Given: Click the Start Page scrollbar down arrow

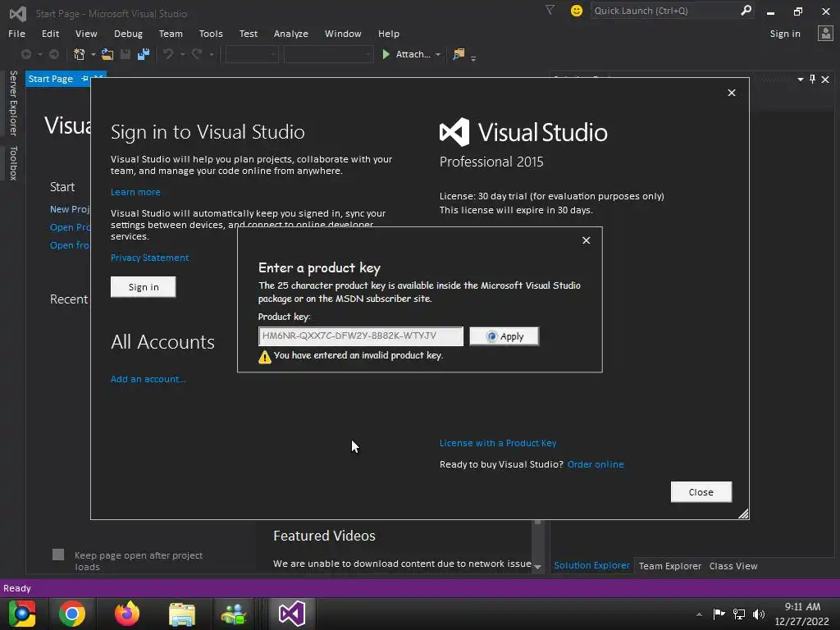Looking at the screenshot, I should pos(537,567).
